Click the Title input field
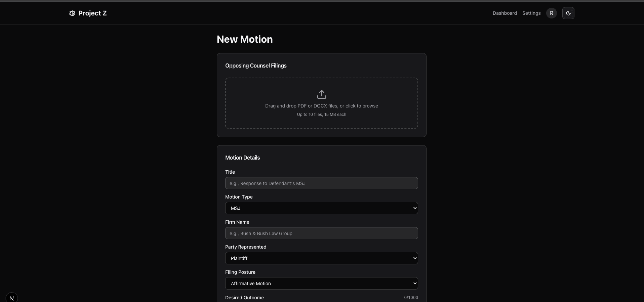Image resolution: width=644 pixels, height=302 pixels. (322, 183)
